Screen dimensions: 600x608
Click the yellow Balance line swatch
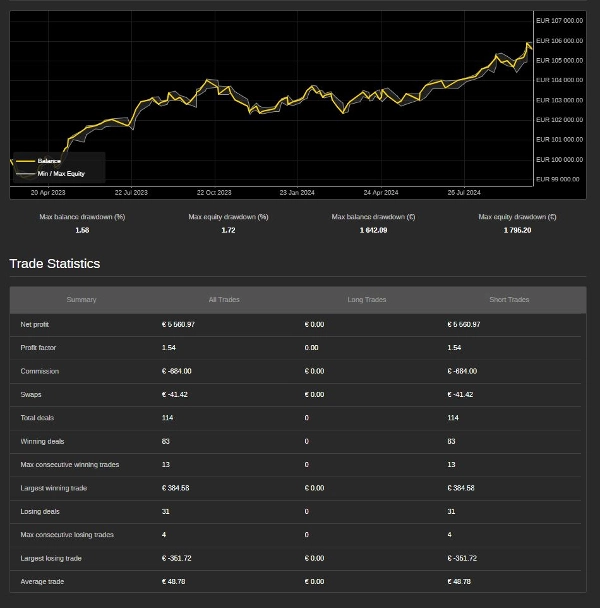[25, 161]
